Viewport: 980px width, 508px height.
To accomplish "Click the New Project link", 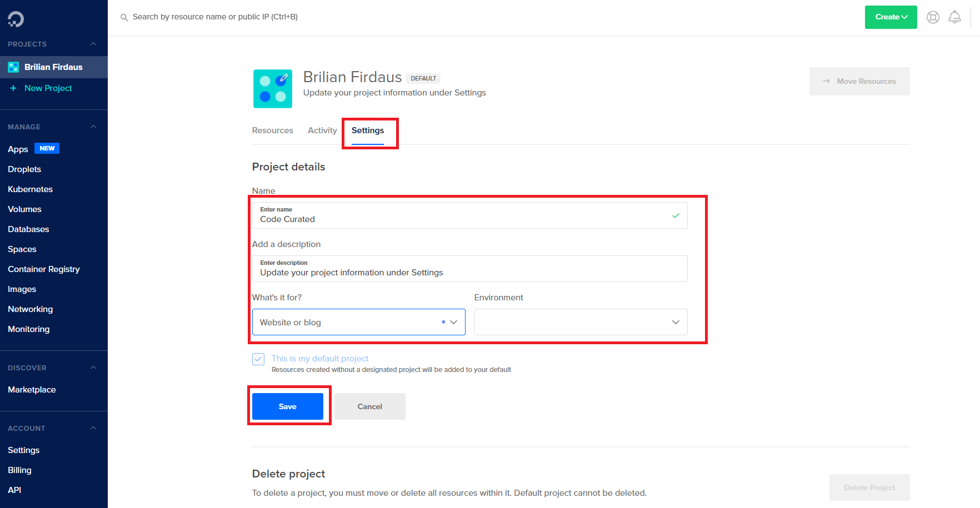I will tap(48, 88).
